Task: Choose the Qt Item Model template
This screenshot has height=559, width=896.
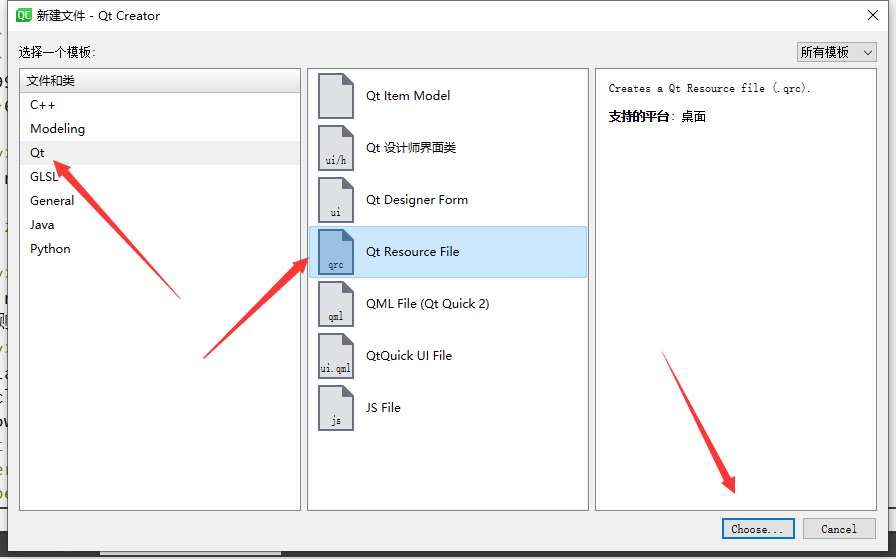Action: point(448,96)
